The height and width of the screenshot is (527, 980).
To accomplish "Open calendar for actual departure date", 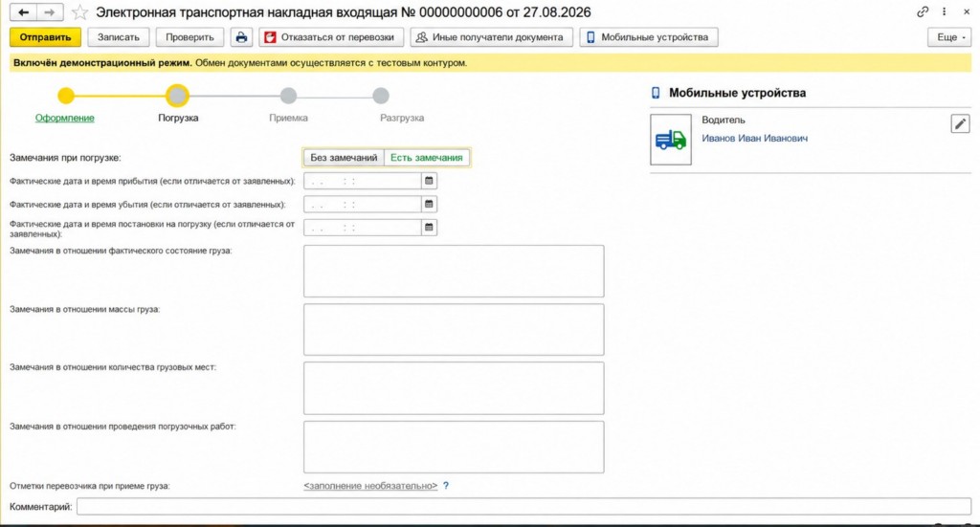I will tap(429, 204).
